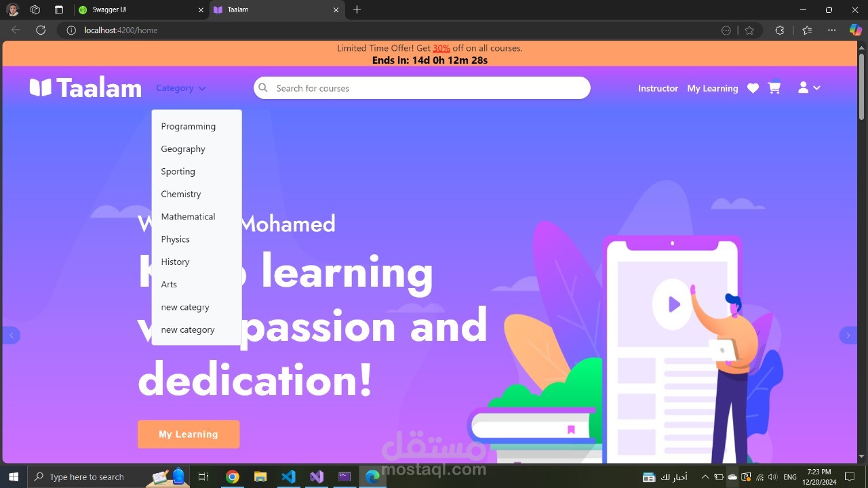Image resolution: width=868 pixels, height=488 pixels.
Task: Click the address bar URL
Action: pyautogui.click(x=121, y=30)
